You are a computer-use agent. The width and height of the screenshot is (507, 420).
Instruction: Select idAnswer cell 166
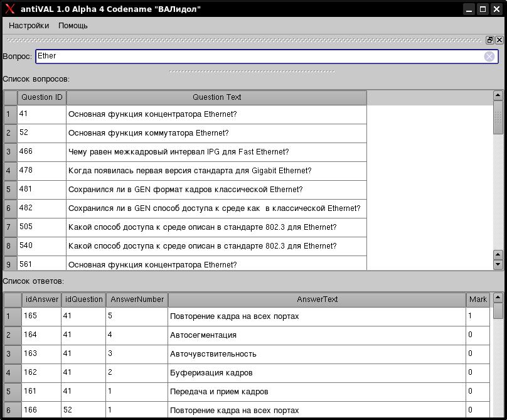click(41, 410)
